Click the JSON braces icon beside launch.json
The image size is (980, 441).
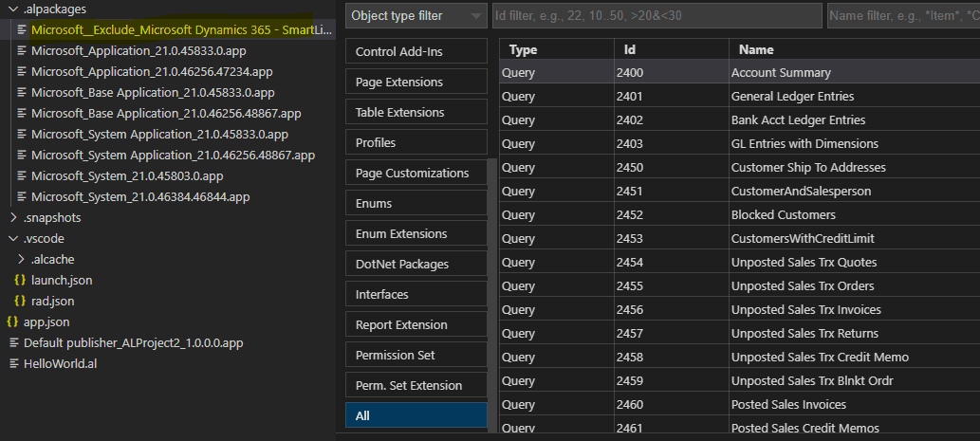click(x=20, y=281)
